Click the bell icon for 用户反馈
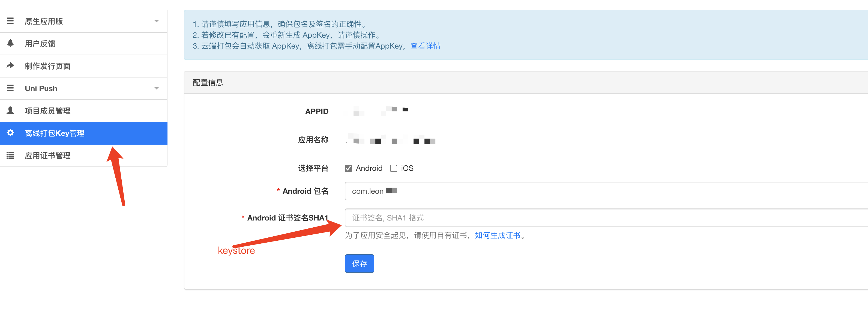Image resolution: width=868 pixels, height=316 pixels. point(10,43)
